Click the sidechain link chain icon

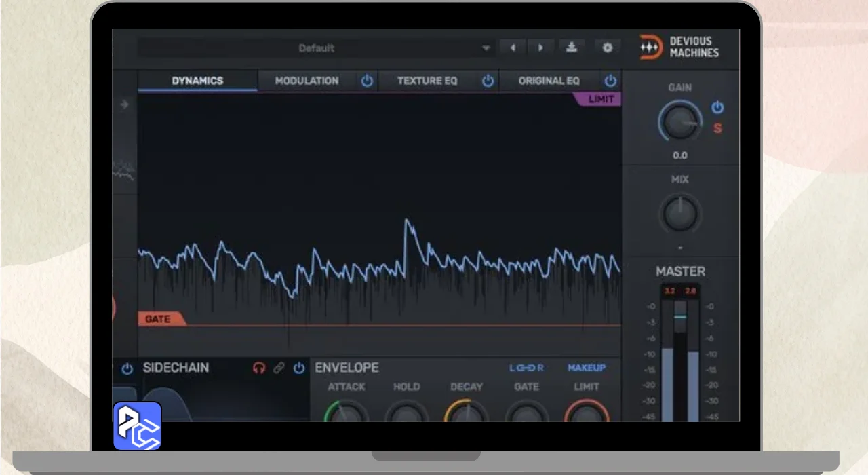pyautogui.click(x=279, y=368)
